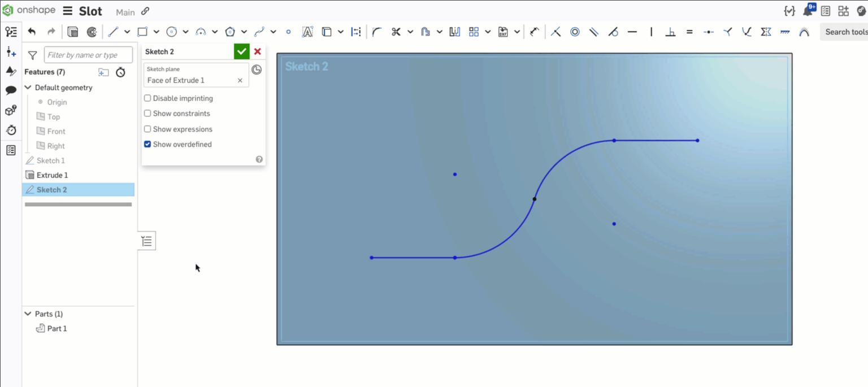Open the Onshape document menu

67,10
